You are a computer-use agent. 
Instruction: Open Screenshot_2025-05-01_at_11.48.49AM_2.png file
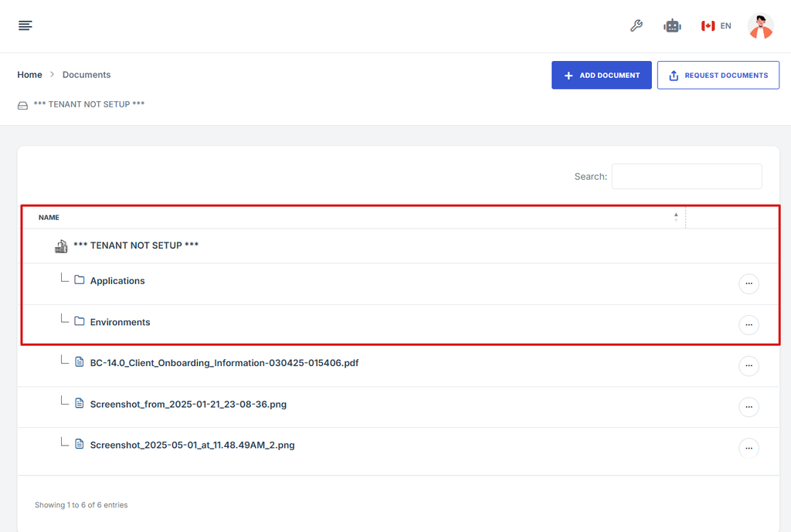(192, 446)
